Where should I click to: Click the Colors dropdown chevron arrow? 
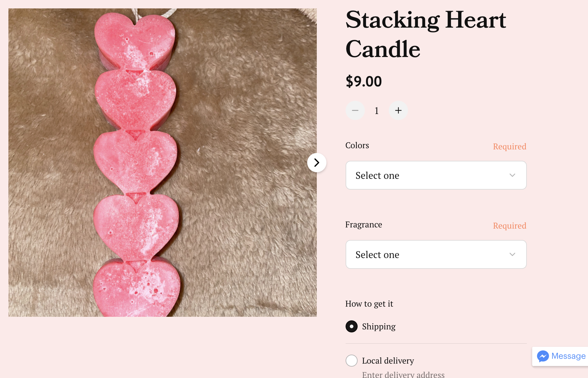pyautogui.click(x=512, y=175)
